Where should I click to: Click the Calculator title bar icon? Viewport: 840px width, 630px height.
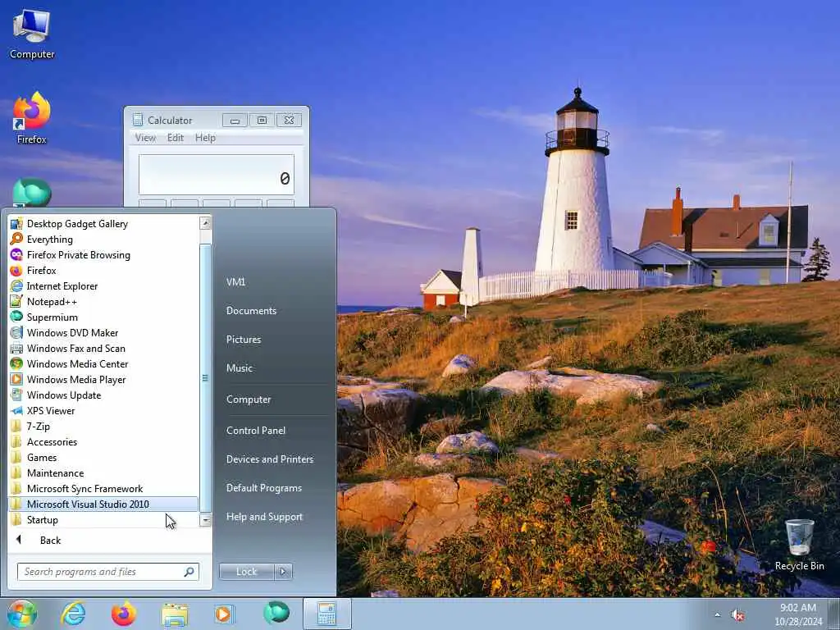click(138, 120)
